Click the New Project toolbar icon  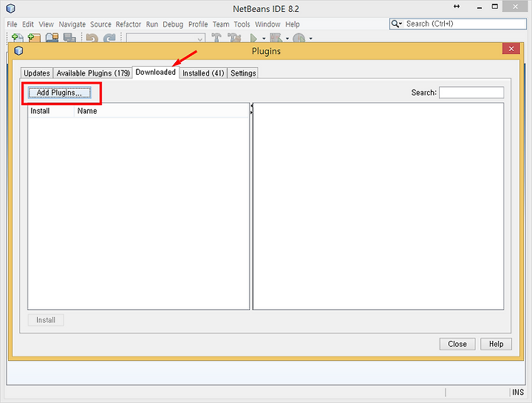click(34, 38)
